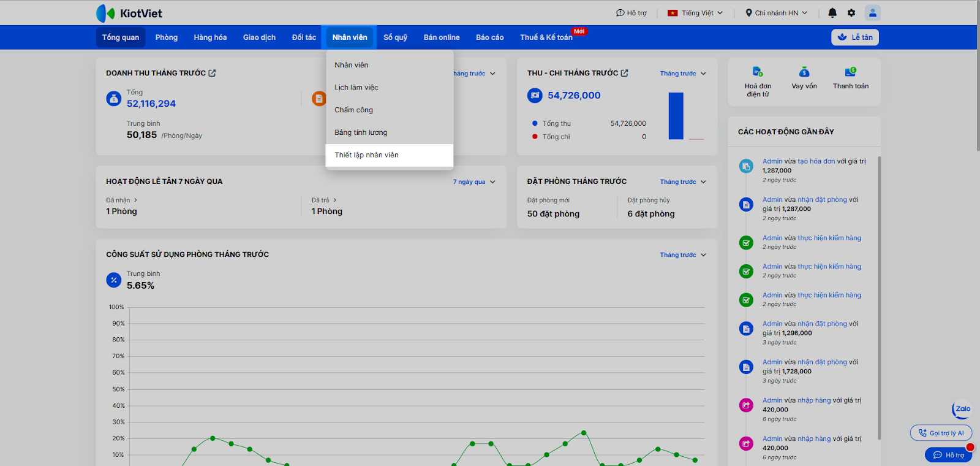The image size is (980, 466).
Task: Open Tháng trước filter in Đặt phòng card
Action: coord(683,182)
